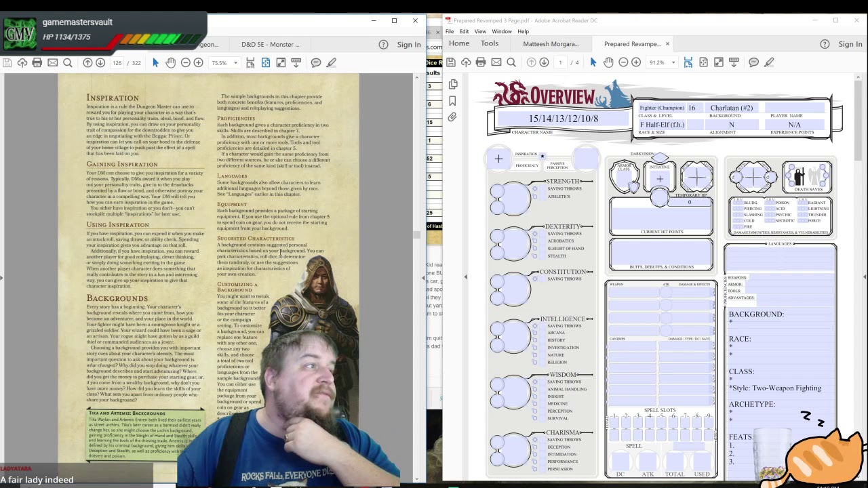
Task: Open find text in Prepared Revamped window
Action: click(511, 62)
